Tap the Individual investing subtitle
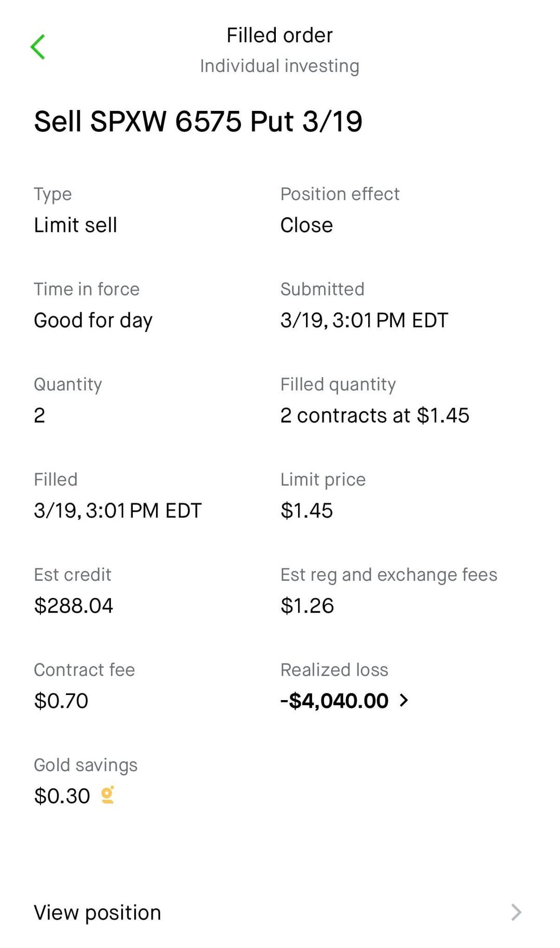Image resolution: width=560 pixels, height=948 pixels. (279, 66)
